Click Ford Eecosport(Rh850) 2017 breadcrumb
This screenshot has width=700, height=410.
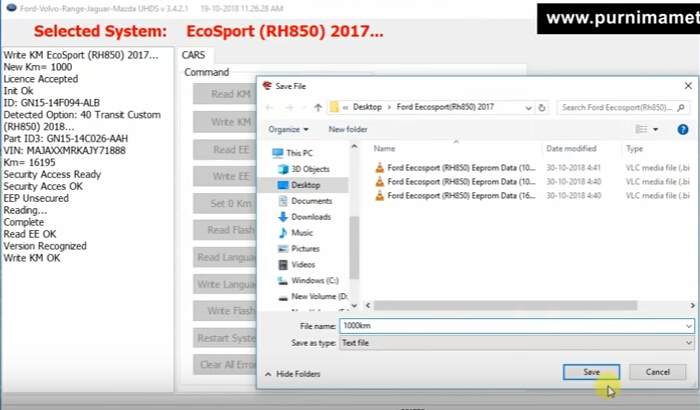(x=445, y=107)
